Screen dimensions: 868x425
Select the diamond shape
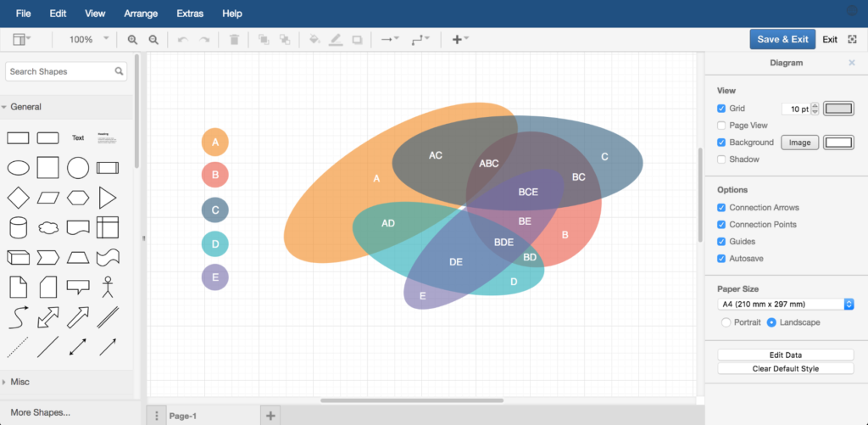coord(19,198)
